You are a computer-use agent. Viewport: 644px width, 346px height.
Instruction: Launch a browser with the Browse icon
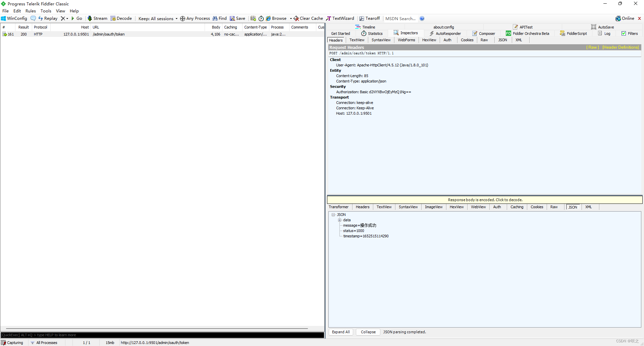[278, 18]
